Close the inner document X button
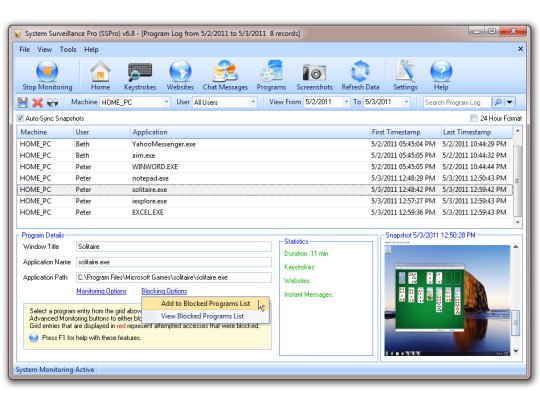The image size is (540, 405). coord(520,49)
